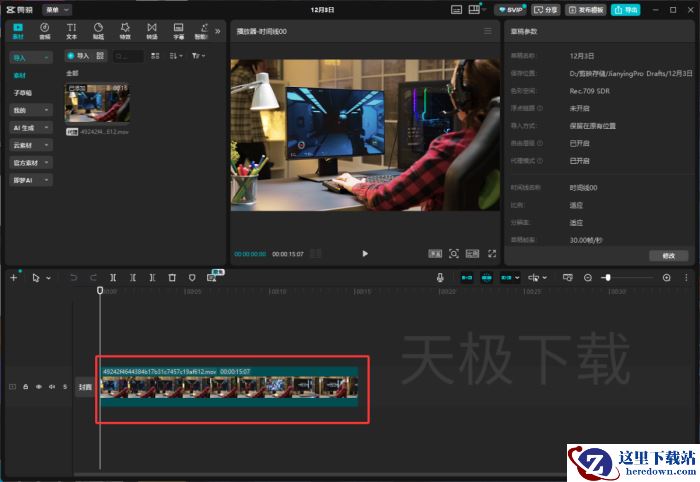Viewport: 700px width, 482px height.
Task: Click the marker shield icon
Action: click(x=192, y=278)
